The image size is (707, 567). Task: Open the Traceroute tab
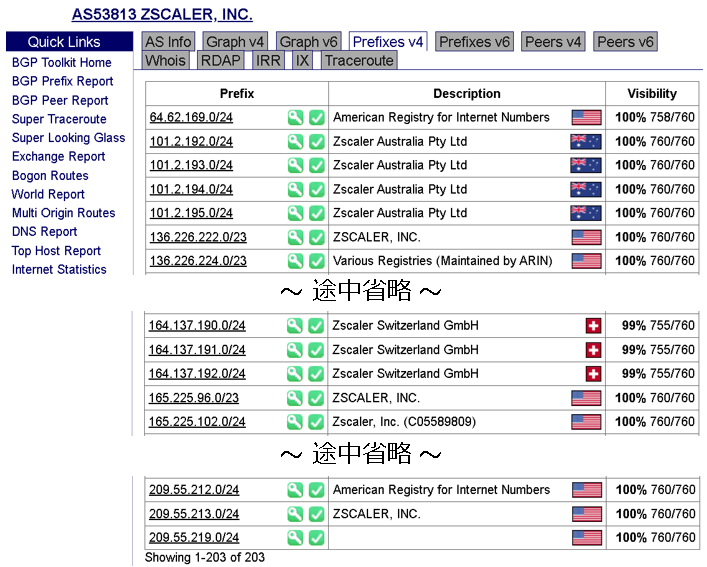(359, 60)
